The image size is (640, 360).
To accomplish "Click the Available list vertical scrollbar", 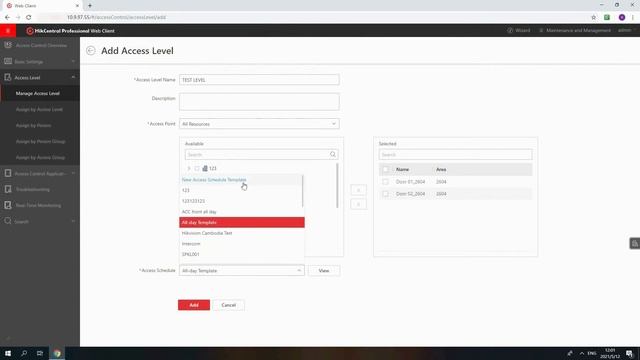I will coord(337,186).
